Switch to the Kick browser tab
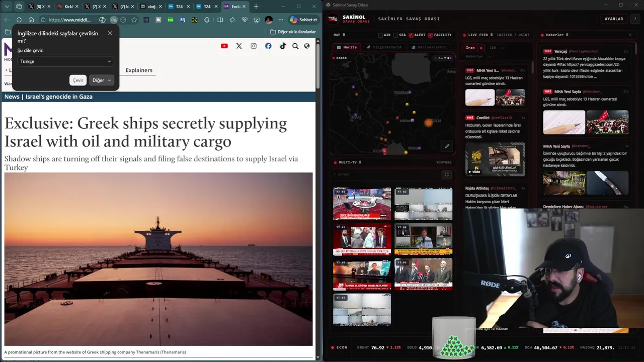This screenshot has height=362, width=644. tap(68, 7)
